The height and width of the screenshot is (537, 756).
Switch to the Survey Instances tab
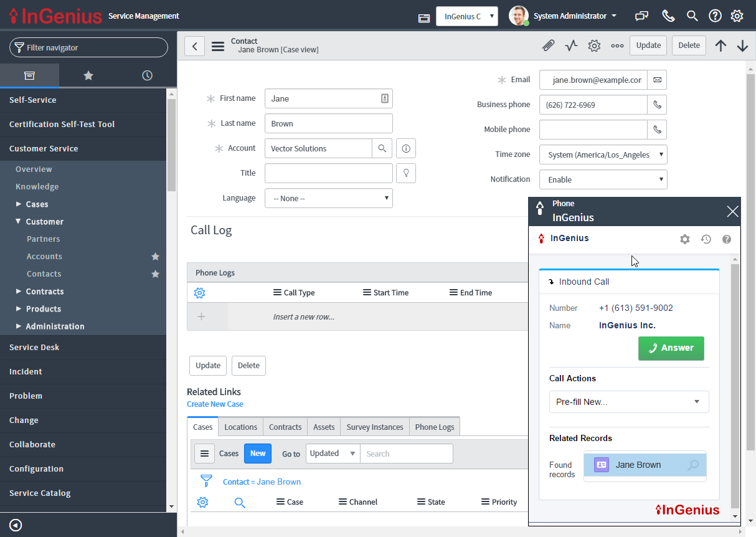(374, 427)
